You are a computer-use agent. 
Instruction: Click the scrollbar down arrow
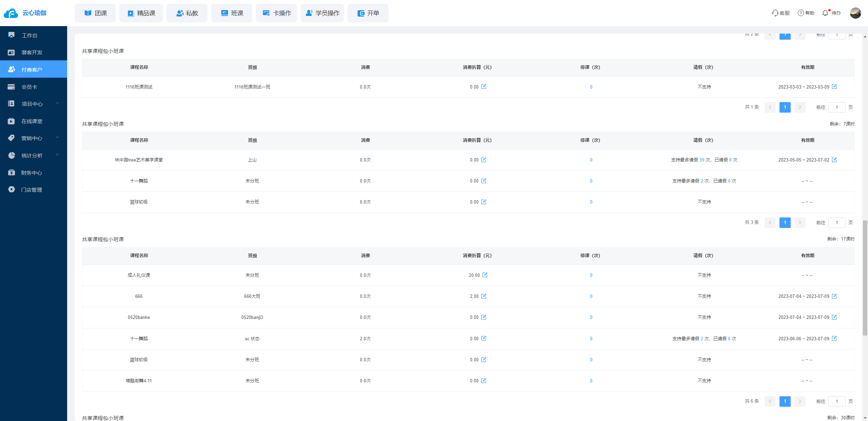pyautogui.click(x=865, y=418)
